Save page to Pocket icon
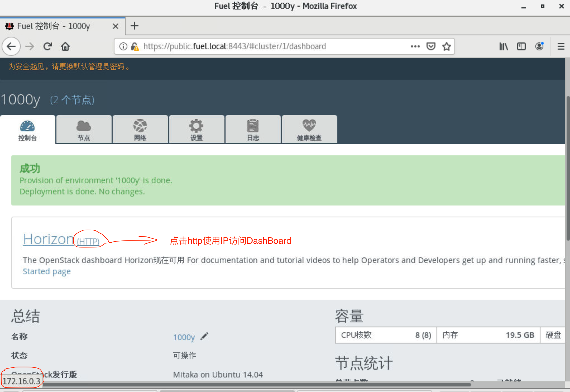 tap(431, 46)
